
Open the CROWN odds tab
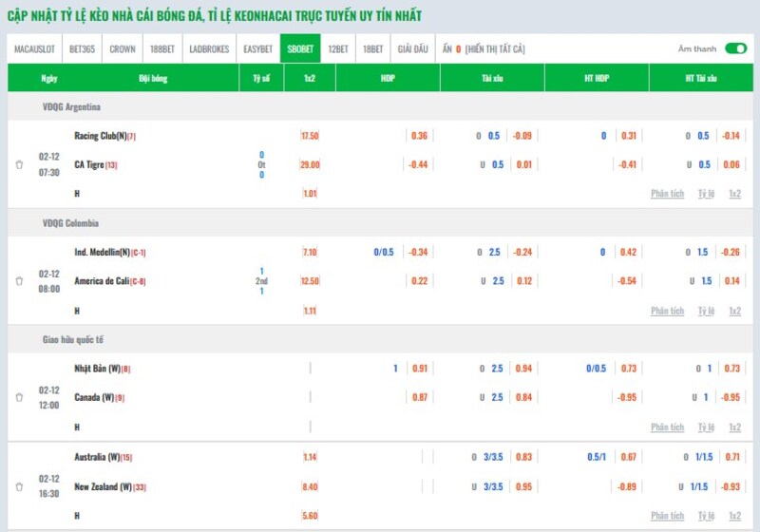coord(122,48)
